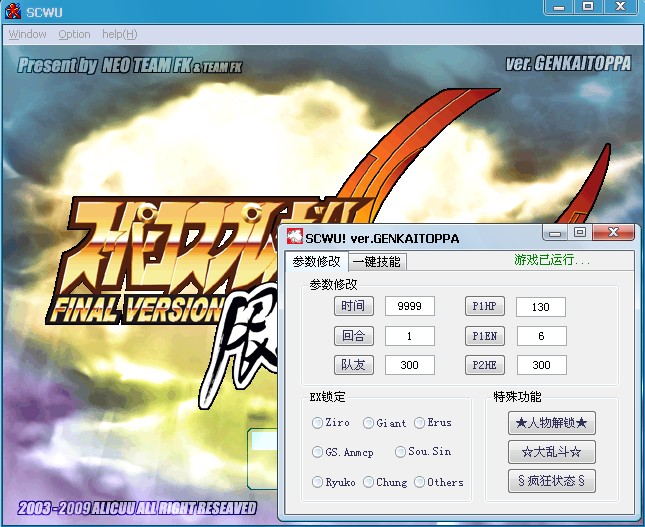Close the SCWU! ver.GENKAITOPPA trainer window
This screenshot has height=527, width=645.
613,233
